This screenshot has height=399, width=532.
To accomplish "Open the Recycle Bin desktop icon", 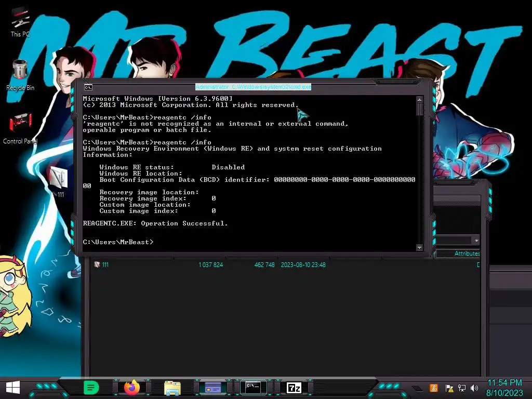I will click(x=20, y=75).
